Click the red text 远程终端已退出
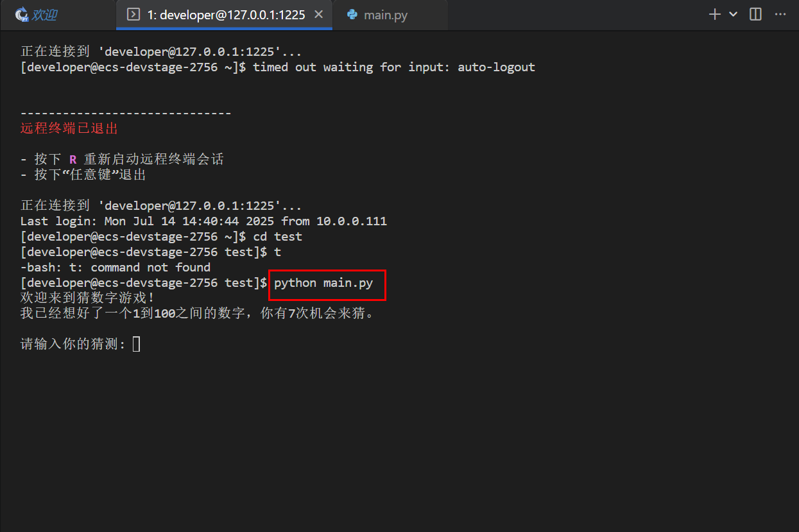 69,128
